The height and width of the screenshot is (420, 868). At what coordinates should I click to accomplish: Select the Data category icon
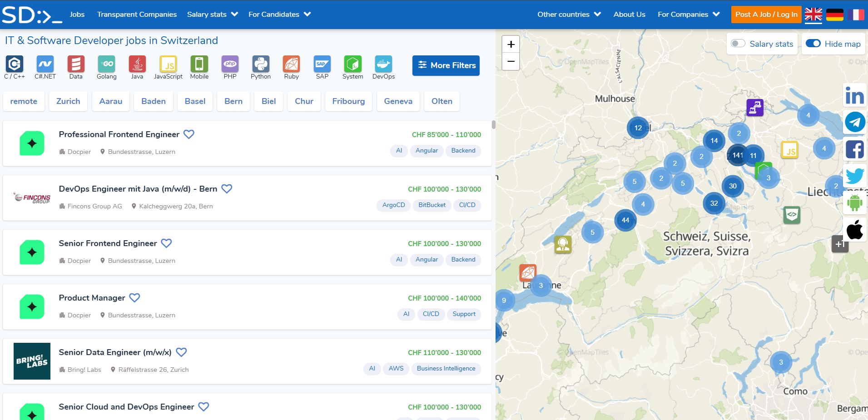click(x=76, y=64)
